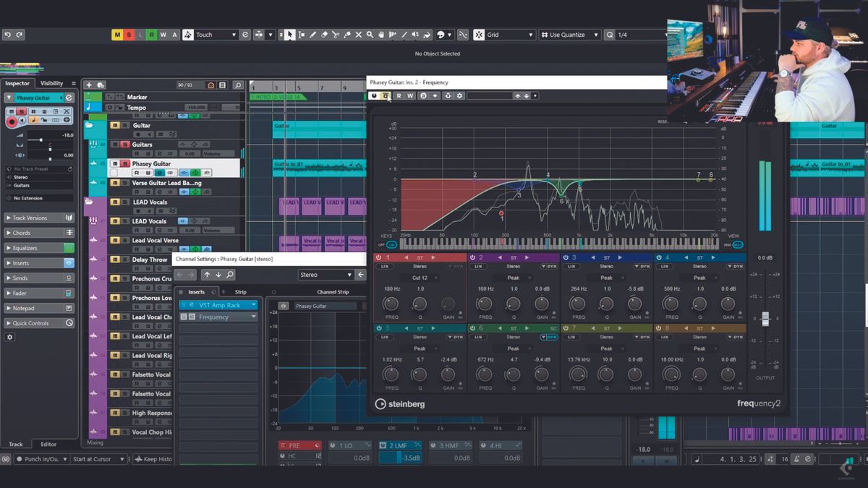Screen dimensions: 868x488
Task: Select the Mute tool in the project toolbar
Action: pyautogui.click(x=359, y=34)
